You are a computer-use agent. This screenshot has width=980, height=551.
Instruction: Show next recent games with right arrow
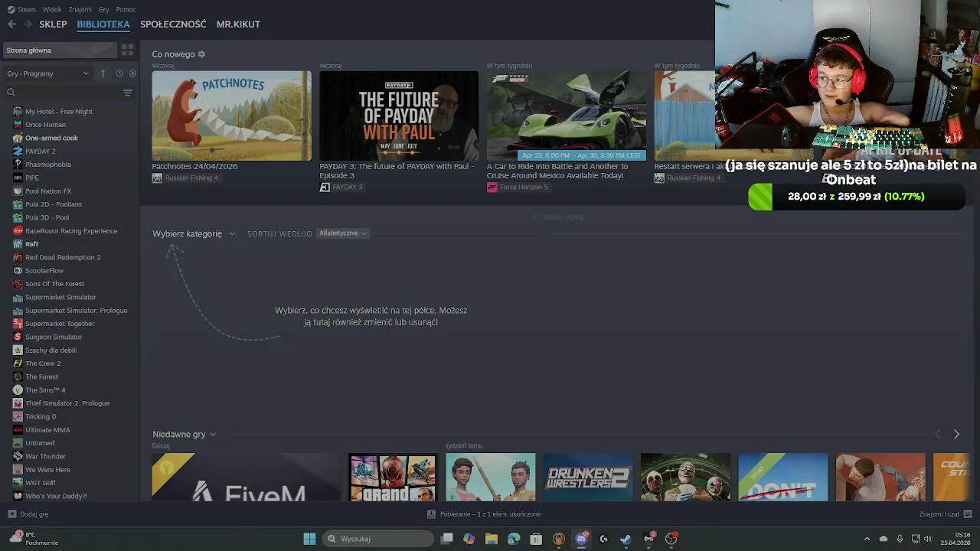pos(956,435)
